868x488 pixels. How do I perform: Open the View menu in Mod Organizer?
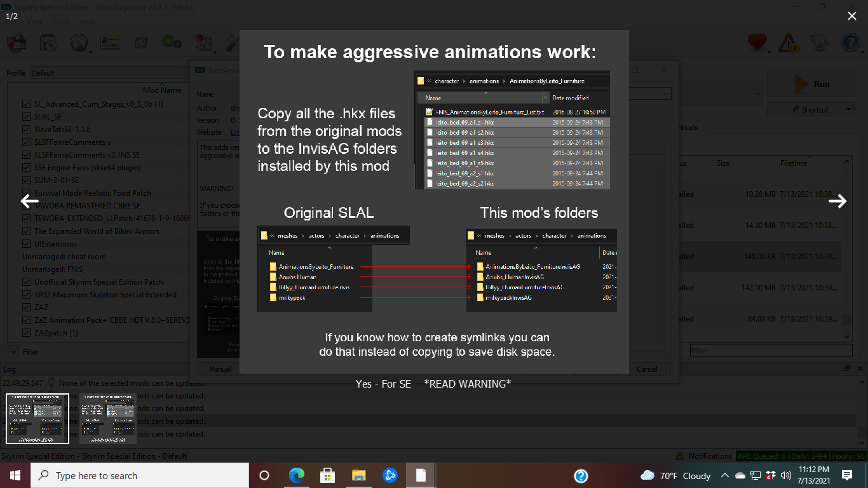point(34,22)
